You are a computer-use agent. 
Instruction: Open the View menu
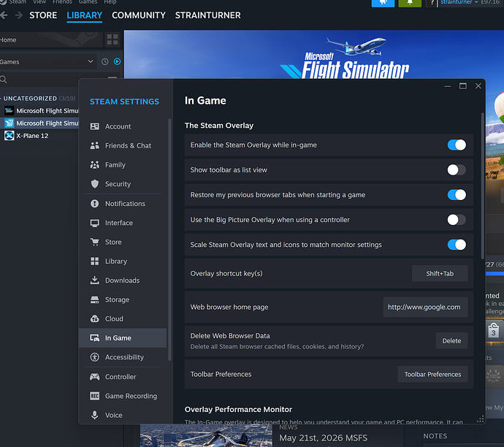pos(39,2)
